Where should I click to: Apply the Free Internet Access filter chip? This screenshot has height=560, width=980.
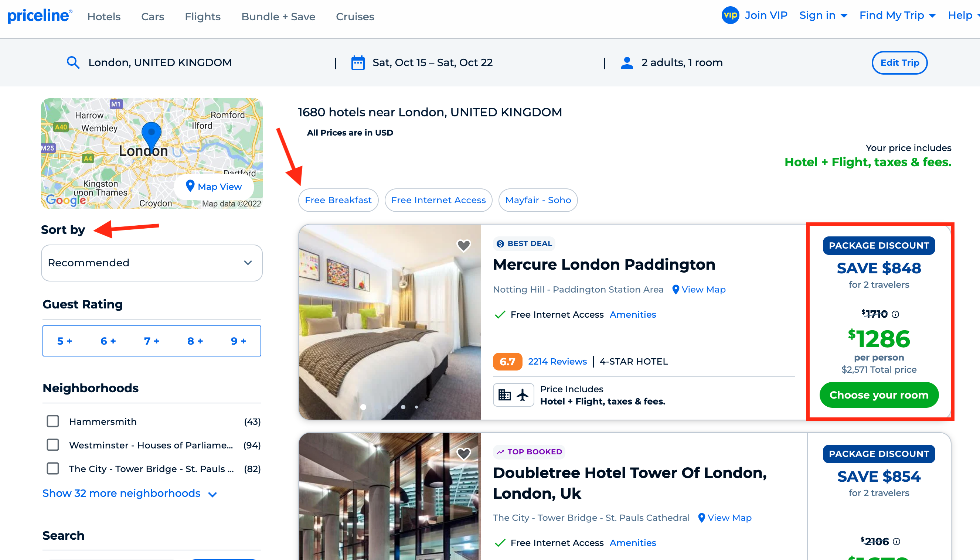(x=438, y=200)
